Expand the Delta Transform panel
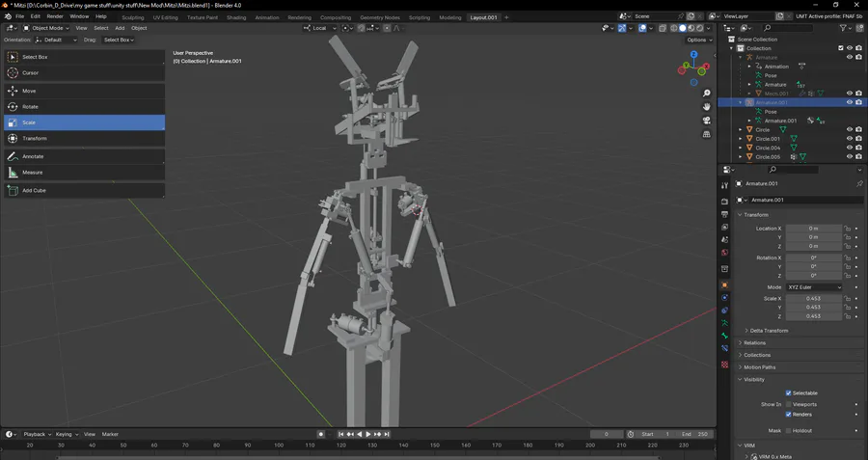Screen dimensions: 868x460 pos(769,331)
